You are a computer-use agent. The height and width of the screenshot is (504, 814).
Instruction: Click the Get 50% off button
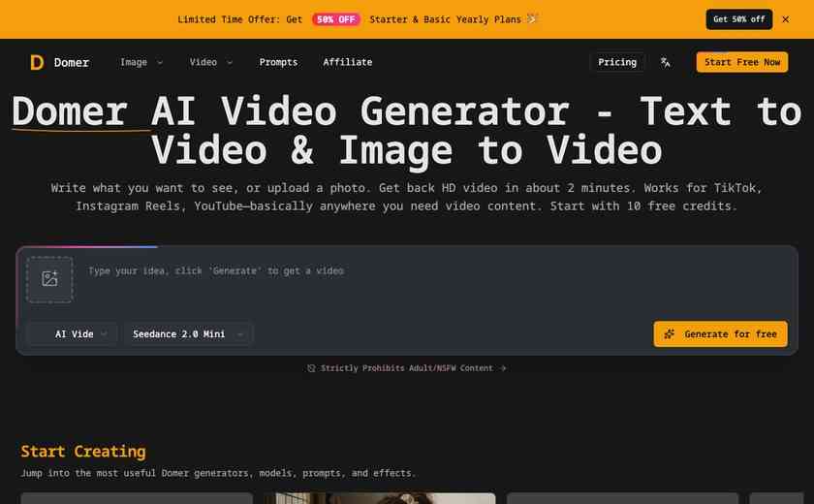(x=738, y=19)
